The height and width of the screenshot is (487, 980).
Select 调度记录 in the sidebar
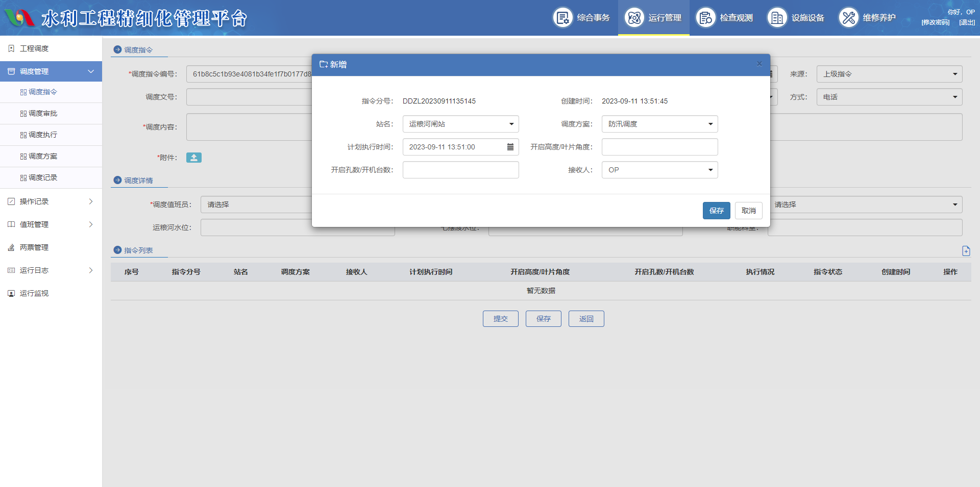(x=43, y=177)
